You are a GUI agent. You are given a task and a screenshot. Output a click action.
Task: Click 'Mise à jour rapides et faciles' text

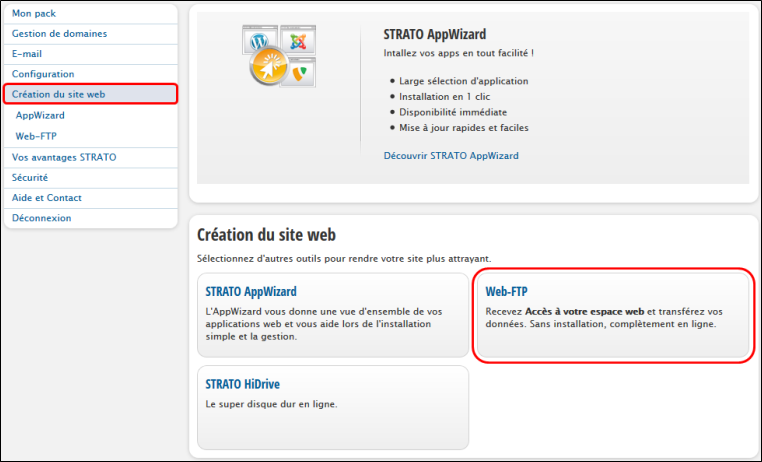point(464,128)
